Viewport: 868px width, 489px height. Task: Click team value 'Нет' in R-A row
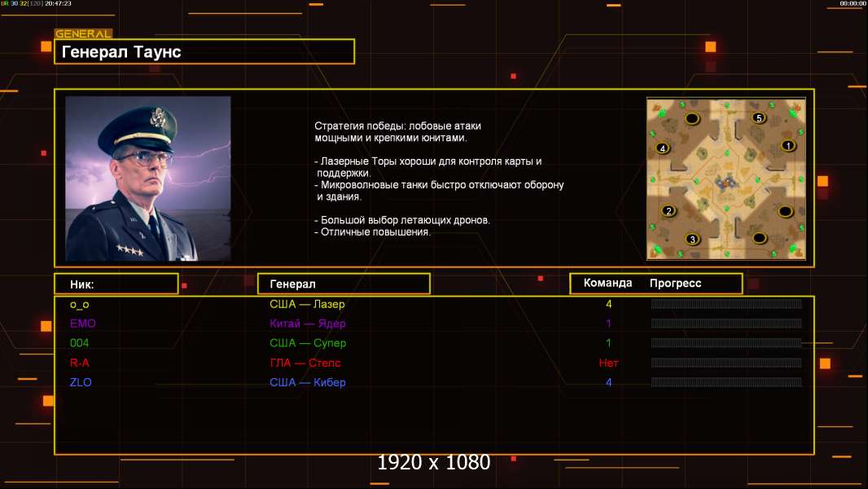click(608, 363)
